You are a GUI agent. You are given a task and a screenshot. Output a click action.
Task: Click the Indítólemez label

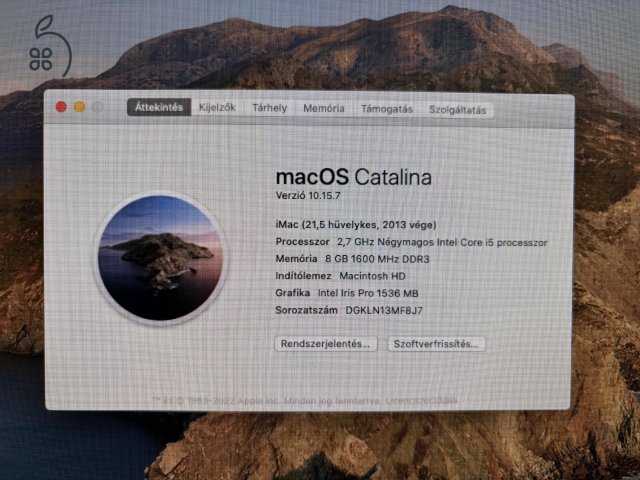click(x=303, y=276)
